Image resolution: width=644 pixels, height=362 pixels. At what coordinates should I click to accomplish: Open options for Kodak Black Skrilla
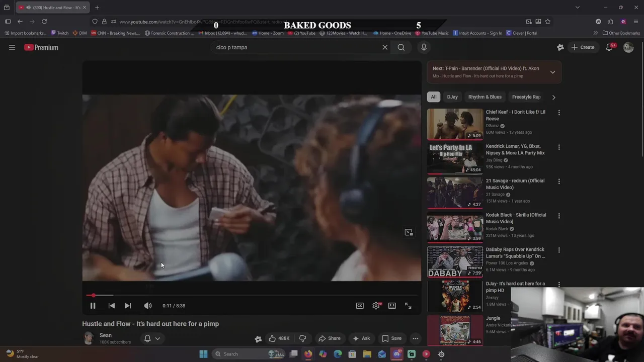click(558, 215)
